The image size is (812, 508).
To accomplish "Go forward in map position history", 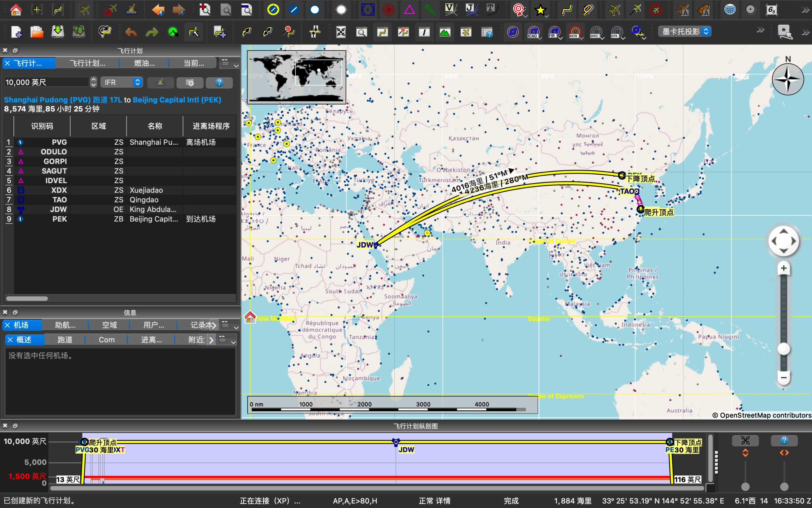I will coord(179,10).
